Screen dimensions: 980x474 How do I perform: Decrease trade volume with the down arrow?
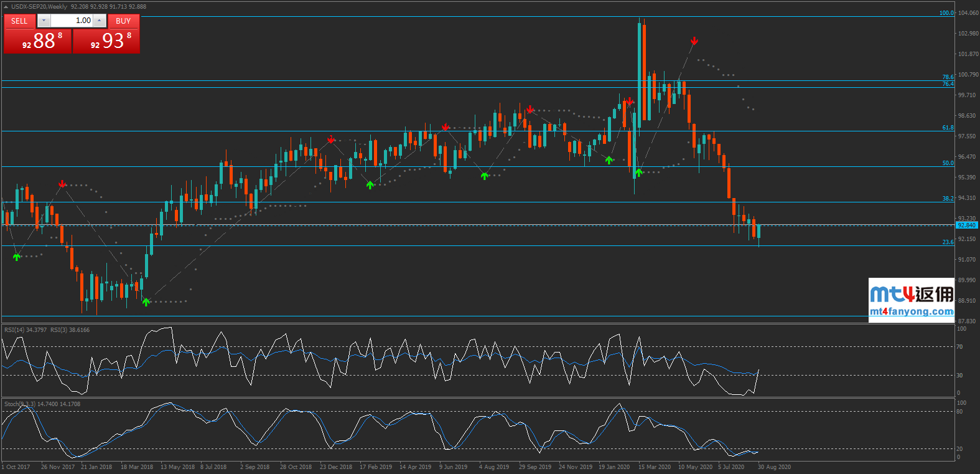coord(44,21)
